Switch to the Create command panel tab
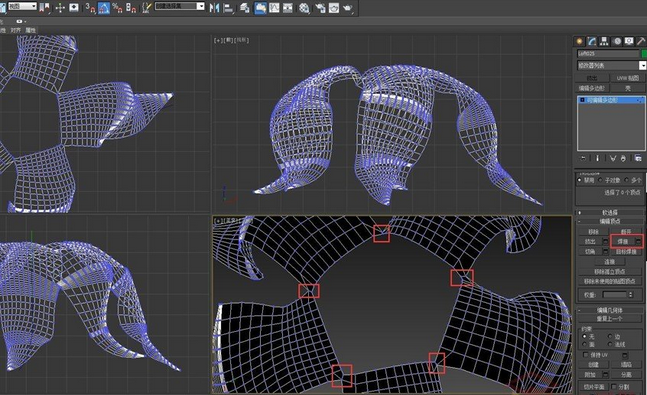Viewport: 647px width, 395px height. 579,41
